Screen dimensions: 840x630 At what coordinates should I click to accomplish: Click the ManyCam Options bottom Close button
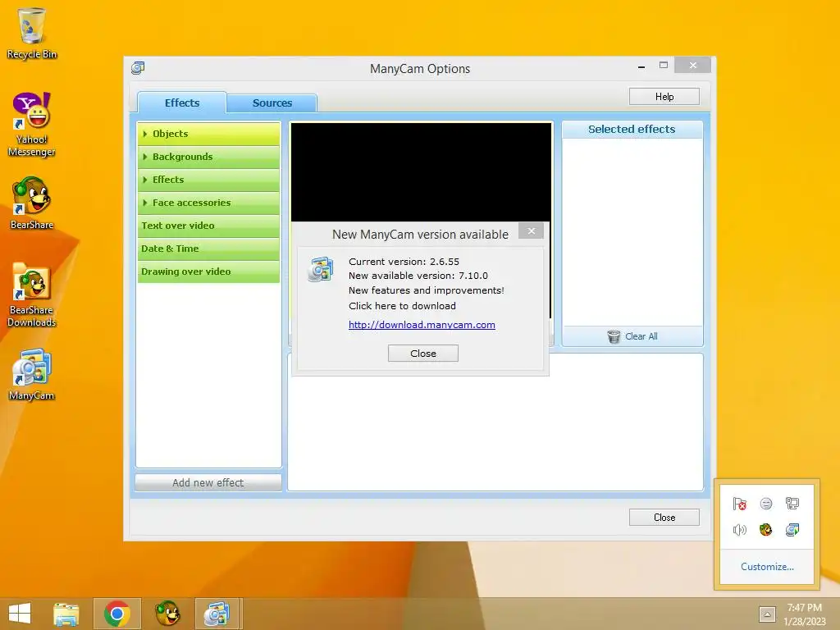(664, 518)
